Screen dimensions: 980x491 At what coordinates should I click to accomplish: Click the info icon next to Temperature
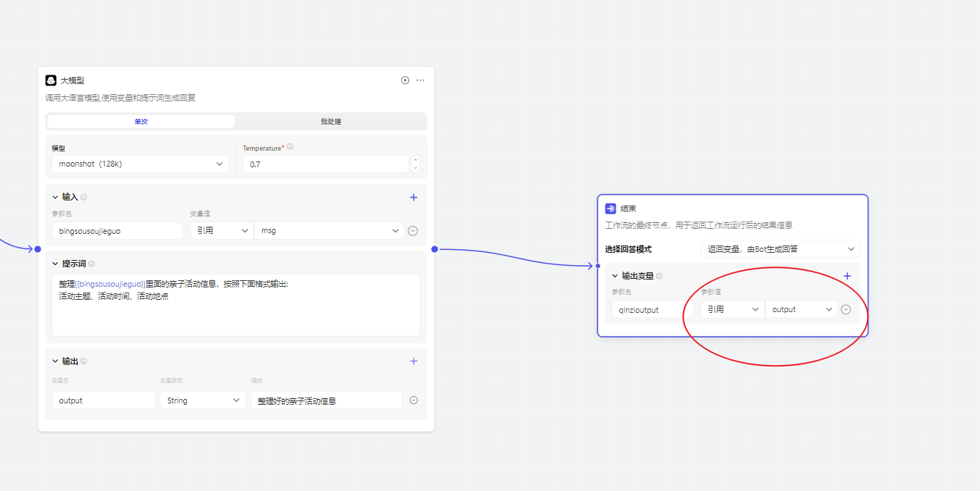pyautogui.click(x=290, y=147)
